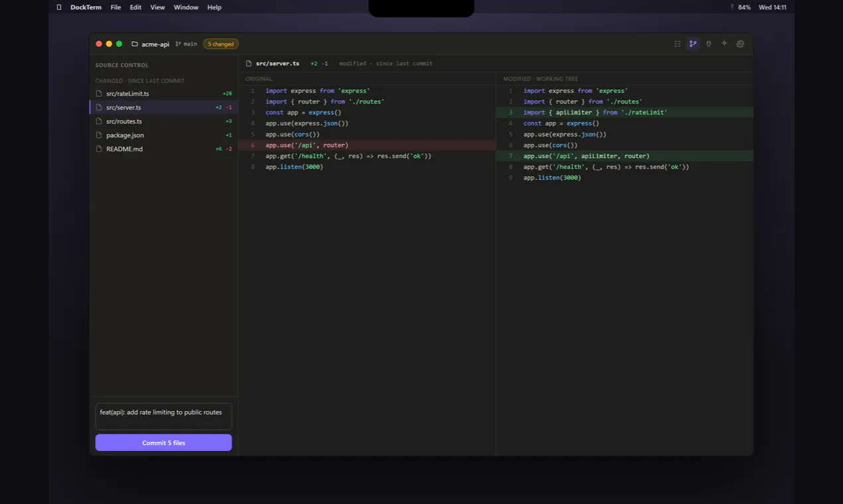Click the file icon for src/routes.ts
Viewport: 843px width, 504px height.
pyautogui.click(x=99, y=121)
